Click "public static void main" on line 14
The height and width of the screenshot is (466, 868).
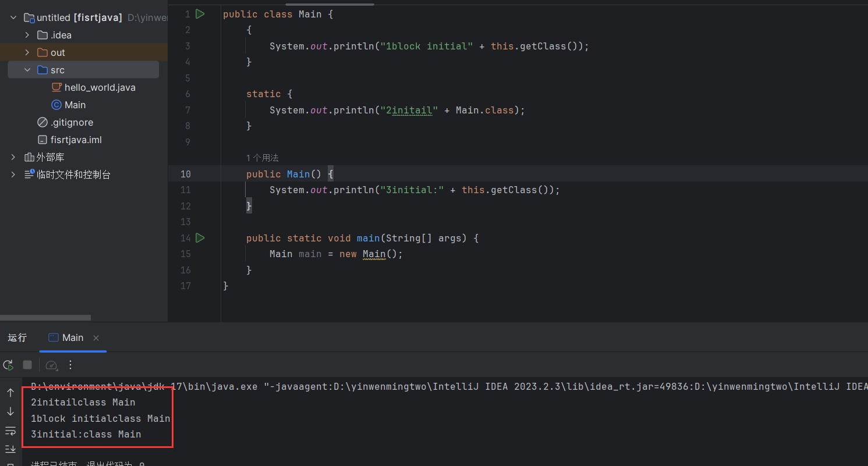[313, 238]
